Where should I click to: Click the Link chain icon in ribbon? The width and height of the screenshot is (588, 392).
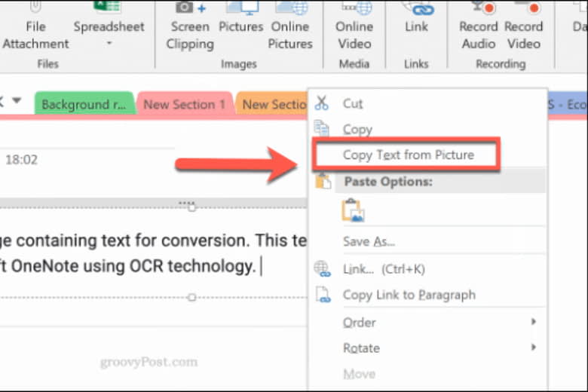coord(415,9)
